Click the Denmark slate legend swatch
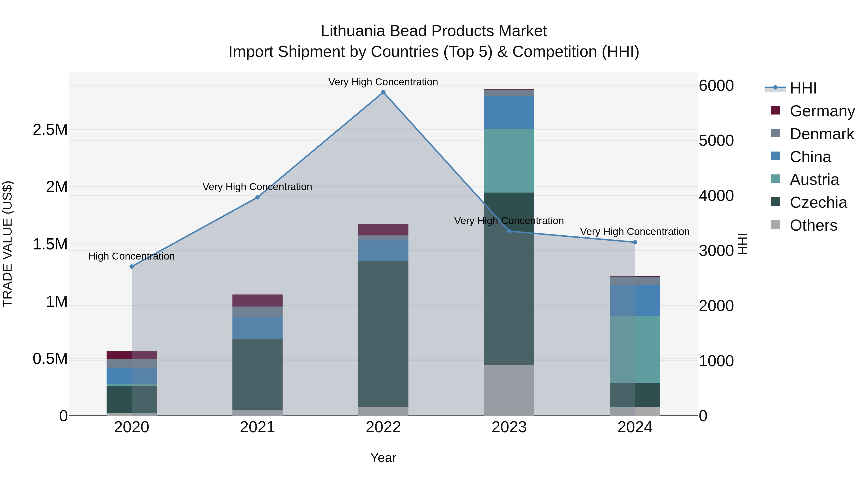The height and width of the screenshot is (488, 868). click(x=775, y=133)
